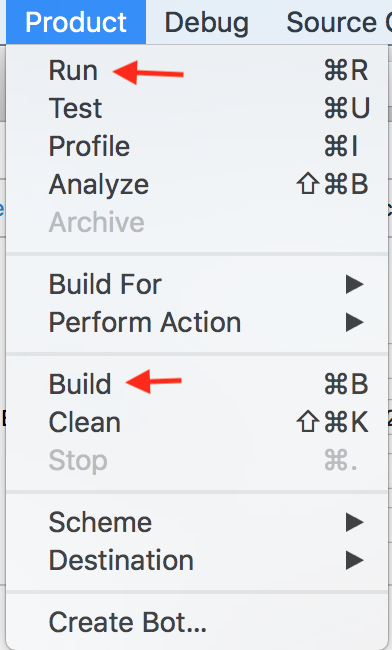Image resolution: width=392 pixels, height=650 pixels.
Task: Expand the Scheme submenu arrow
Action: tap(355, 522)
